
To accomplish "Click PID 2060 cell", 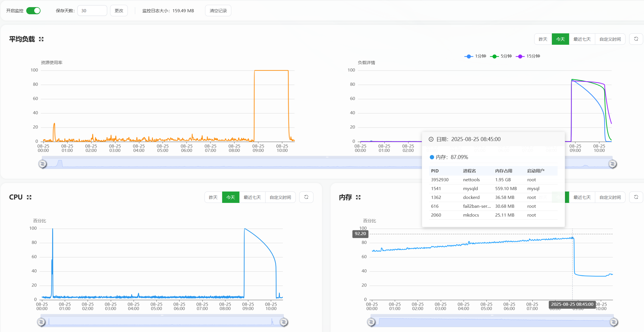I will point(436,215).
